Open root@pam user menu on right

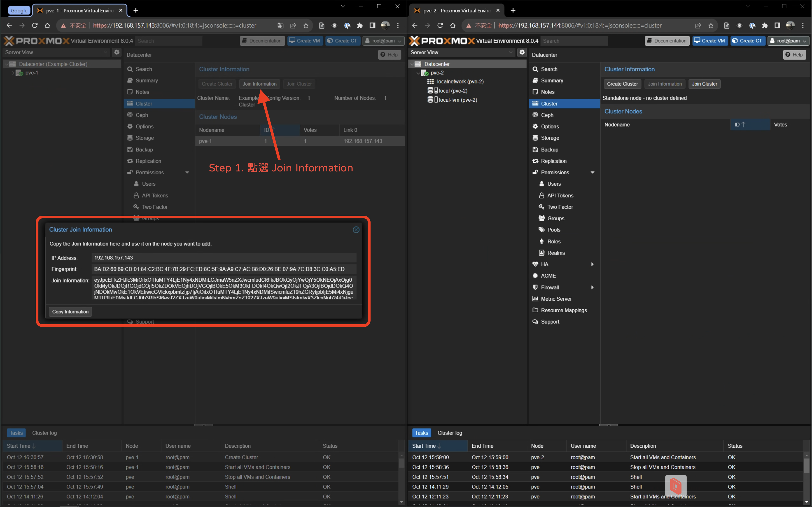pyautogui.click(x=788, y=41)
